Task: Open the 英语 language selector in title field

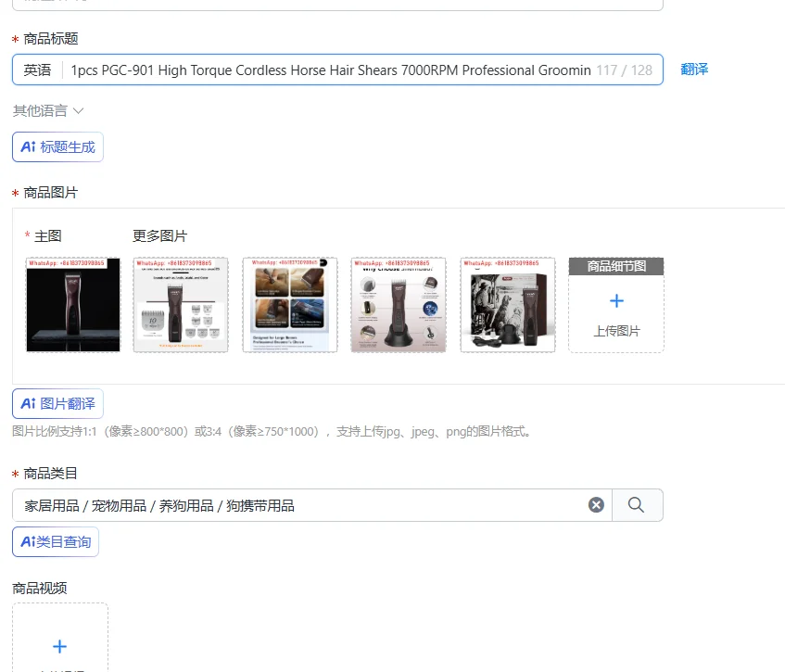Action: (x=38, y=70)
